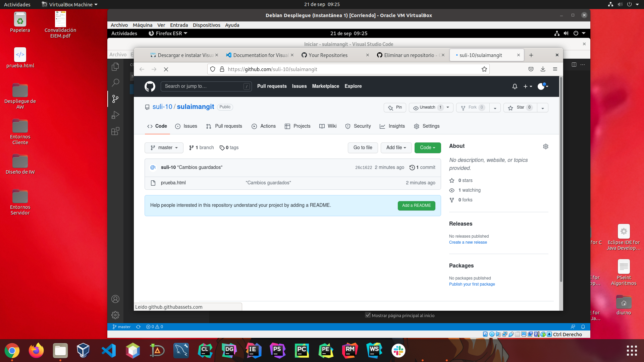Viewport: 644px width, 362px height.
Task: Switch to the "Your Repositories" tab
Action: pyautogui.click(x=328, y=55)
